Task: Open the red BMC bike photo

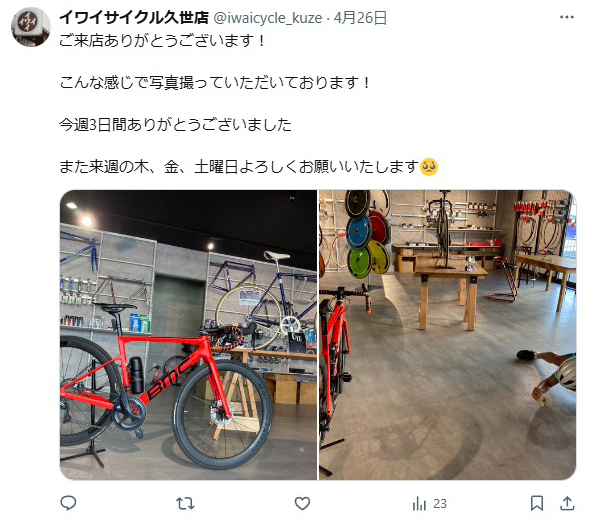Action: tap(188, 335)
